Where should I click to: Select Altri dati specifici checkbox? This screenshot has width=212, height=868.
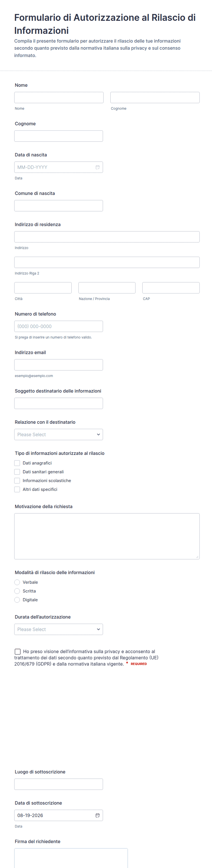pyautogui.click(x=17, y=489)
